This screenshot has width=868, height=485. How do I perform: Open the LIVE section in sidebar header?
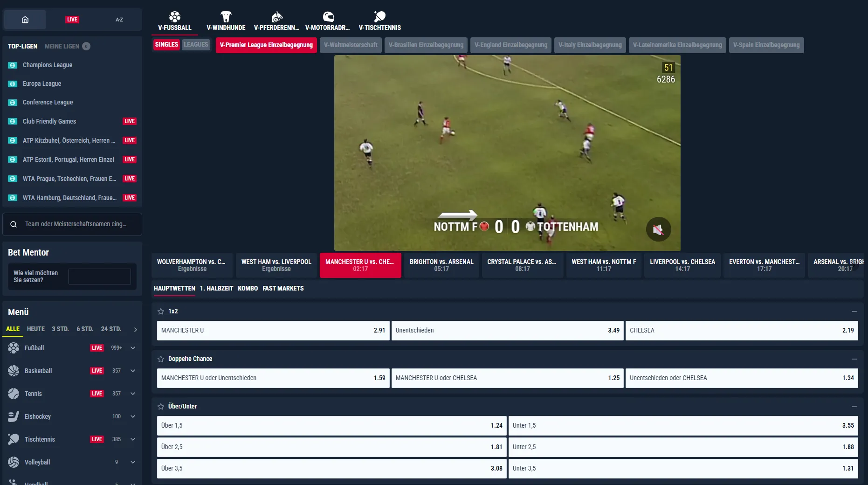point(72,20)
